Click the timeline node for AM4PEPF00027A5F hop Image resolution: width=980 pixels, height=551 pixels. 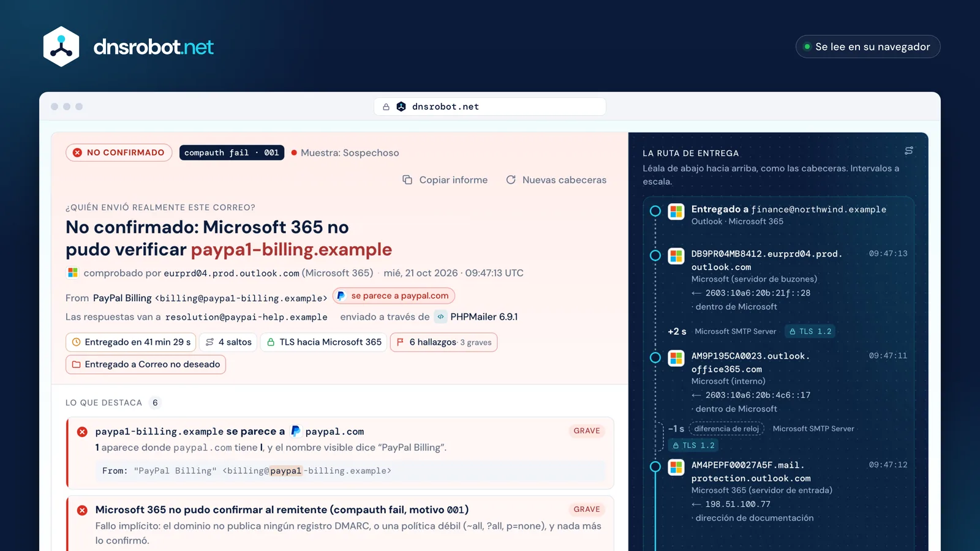tap(655, 467)
